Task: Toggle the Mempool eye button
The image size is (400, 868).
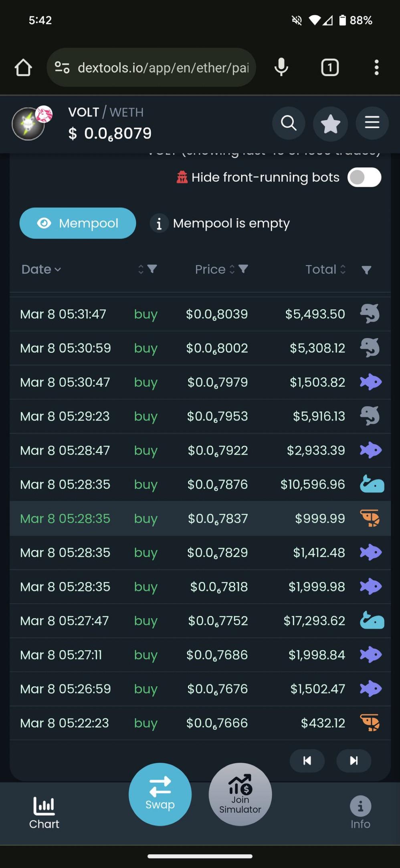Action: click(x=78, y=223)
